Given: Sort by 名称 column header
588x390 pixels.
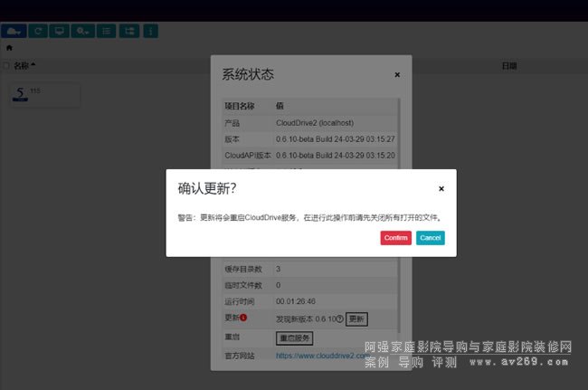Looking at the screenshot, I should tap(22, 66).
